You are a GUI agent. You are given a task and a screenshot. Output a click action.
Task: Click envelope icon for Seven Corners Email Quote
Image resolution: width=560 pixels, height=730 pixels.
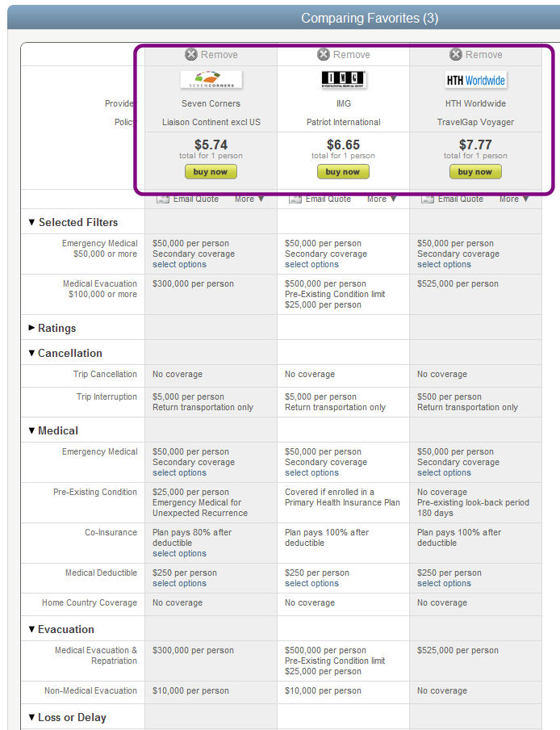click(163, 199)
